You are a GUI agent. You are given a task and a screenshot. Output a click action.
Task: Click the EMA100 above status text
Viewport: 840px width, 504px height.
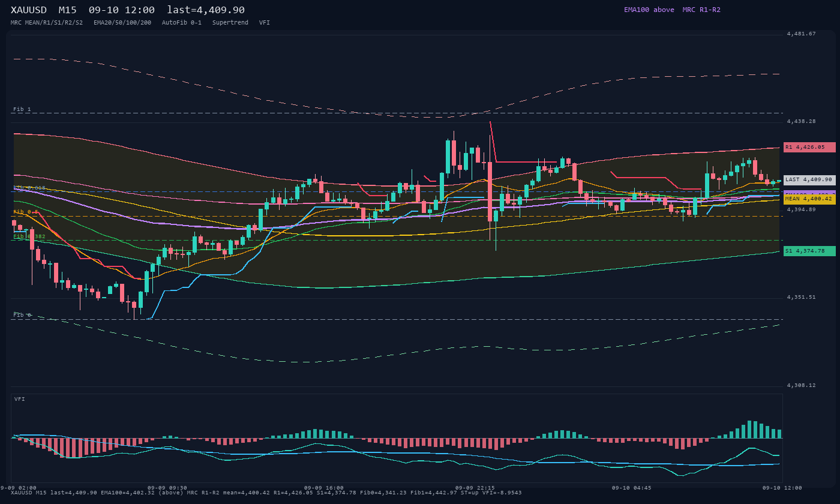pyautogui.click(x=649, y=10)
